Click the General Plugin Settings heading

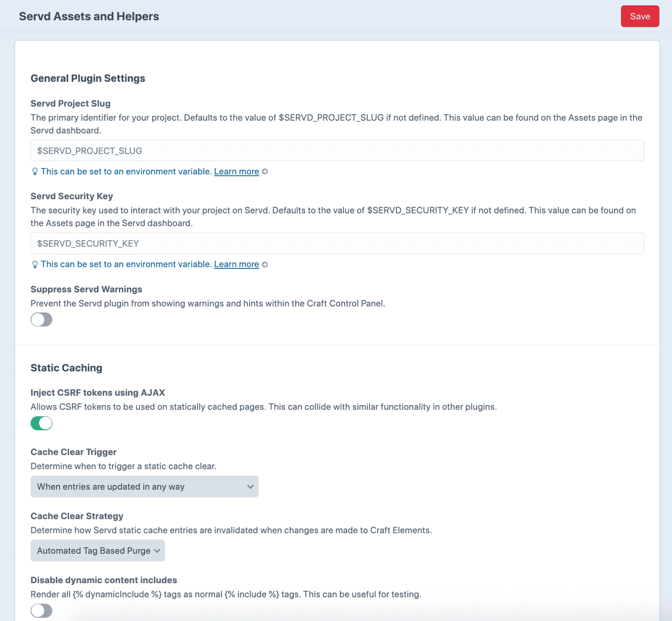(88, 78)
